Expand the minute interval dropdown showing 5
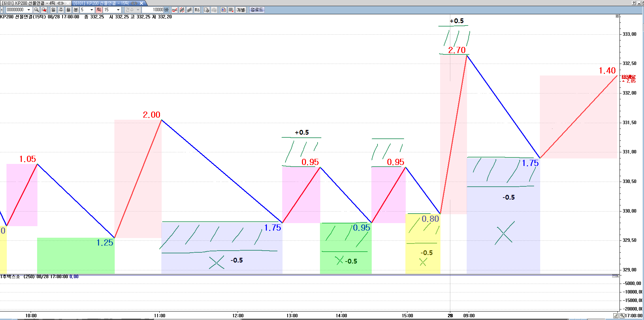Screen dimensions: 644x320 [92, 10]
